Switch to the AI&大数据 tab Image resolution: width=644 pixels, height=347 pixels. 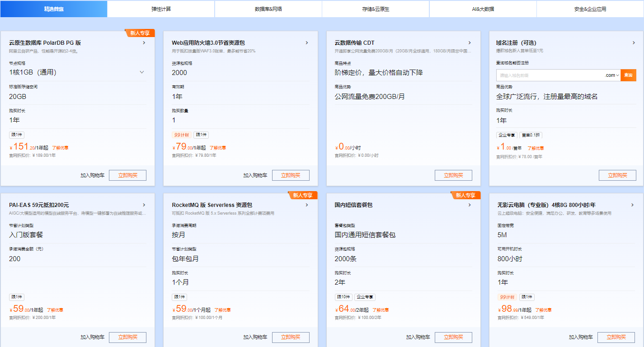point(483,9)
